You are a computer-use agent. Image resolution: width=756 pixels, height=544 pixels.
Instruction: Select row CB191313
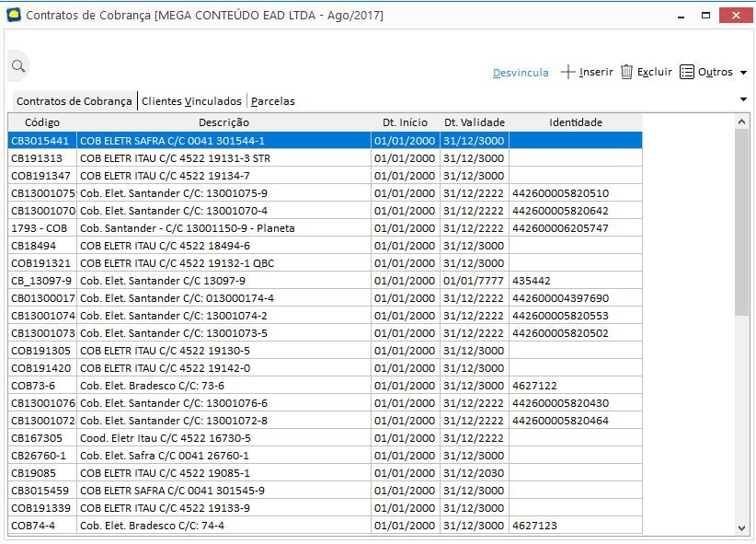click(325, 158)
